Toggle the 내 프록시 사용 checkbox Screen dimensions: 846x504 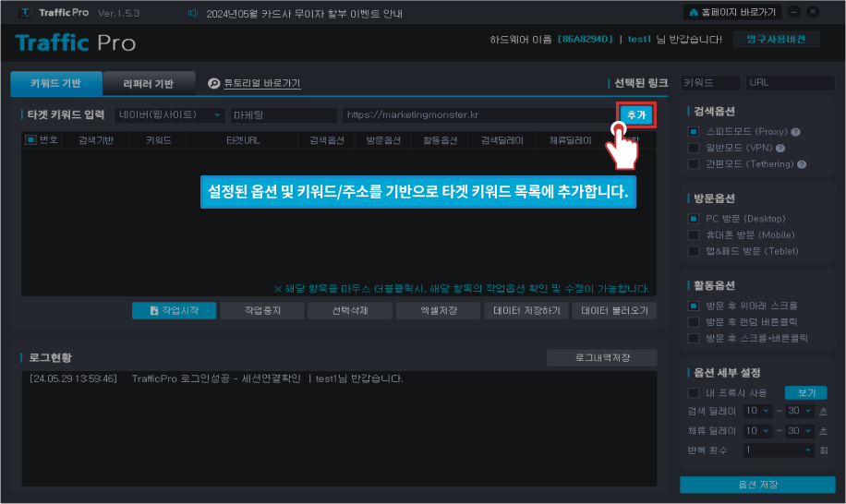(694, 393)
